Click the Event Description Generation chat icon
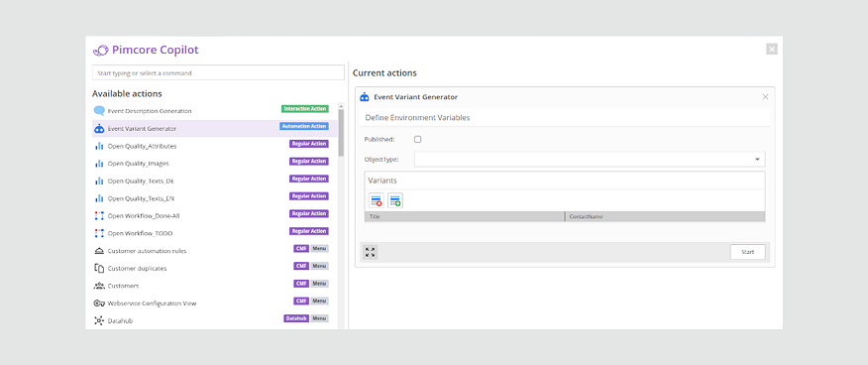868x365 pixels. point(99,111)
